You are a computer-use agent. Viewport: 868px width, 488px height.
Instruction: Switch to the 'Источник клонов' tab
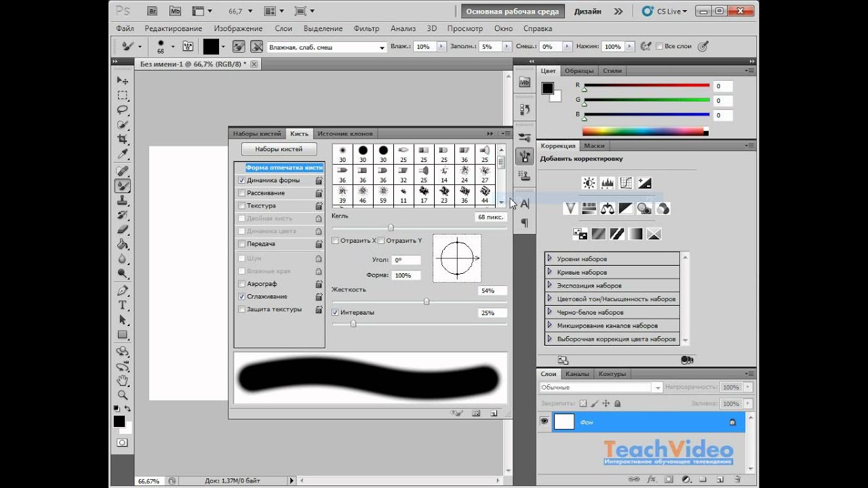345,134
